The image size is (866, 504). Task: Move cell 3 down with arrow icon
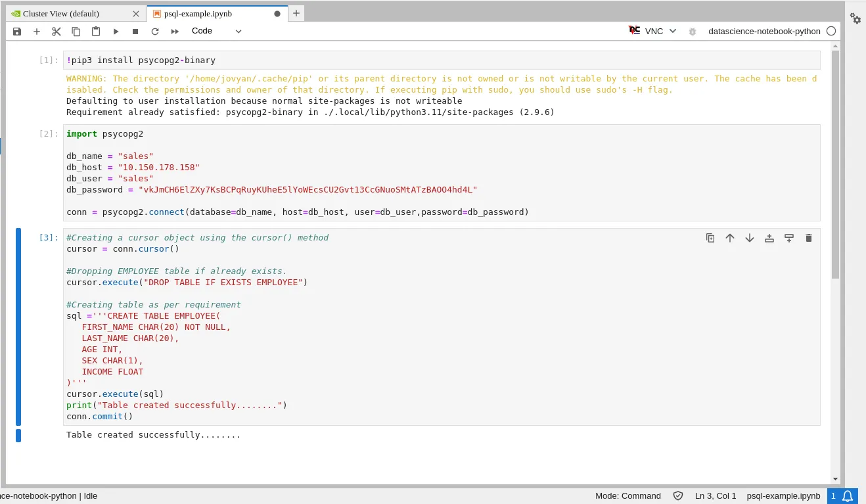(750, 238)
